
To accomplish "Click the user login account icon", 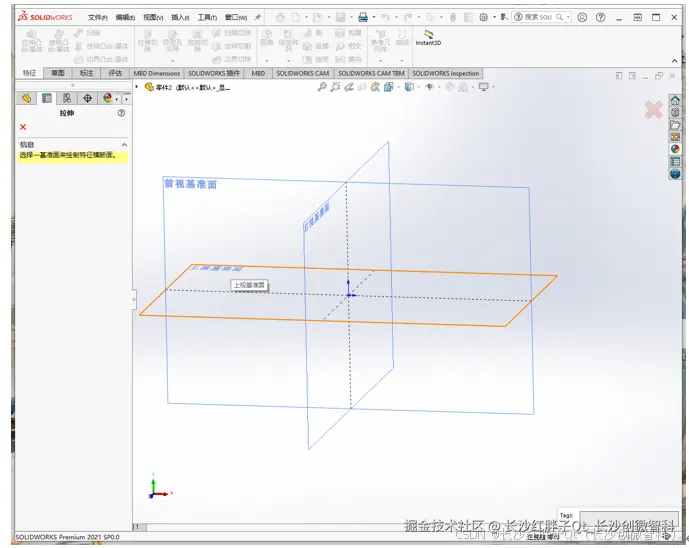I will pos(582,17).
